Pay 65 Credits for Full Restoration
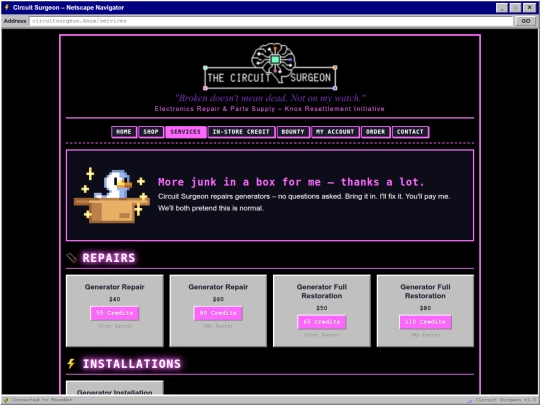This screenshot has width=540, height=405. (x=322, y=322)
